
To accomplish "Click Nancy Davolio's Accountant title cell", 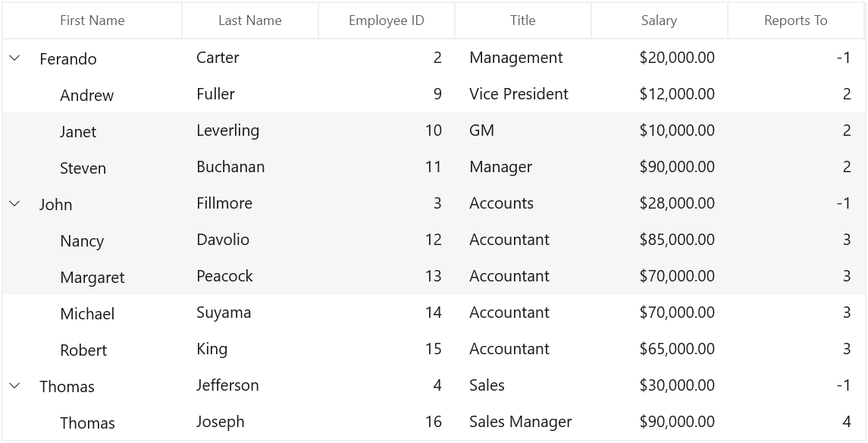I will point(523,240).
